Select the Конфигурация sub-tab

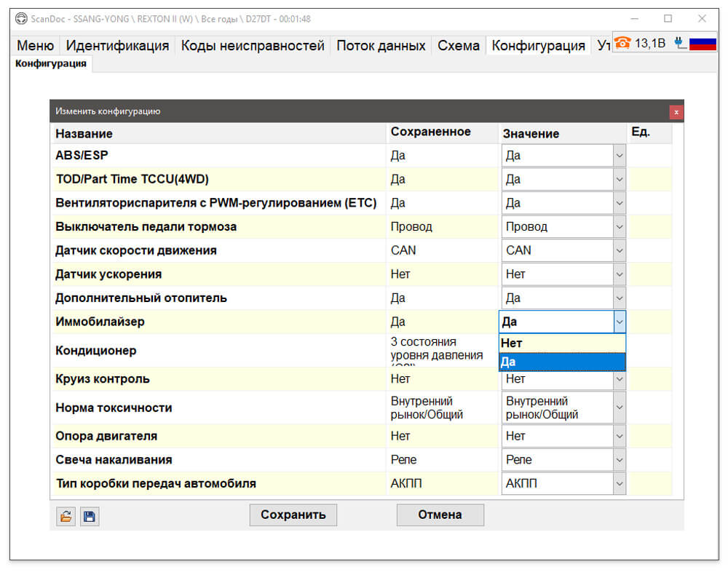tap(51, 63)
